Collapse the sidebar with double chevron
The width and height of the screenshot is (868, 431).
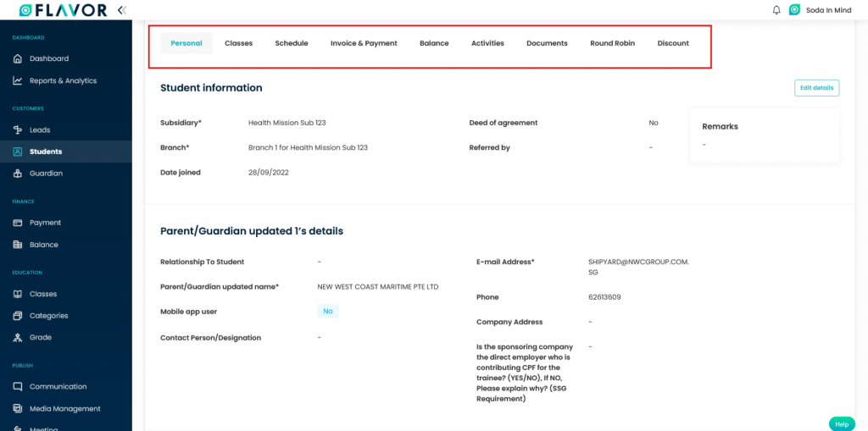click(x=122, y=10)
